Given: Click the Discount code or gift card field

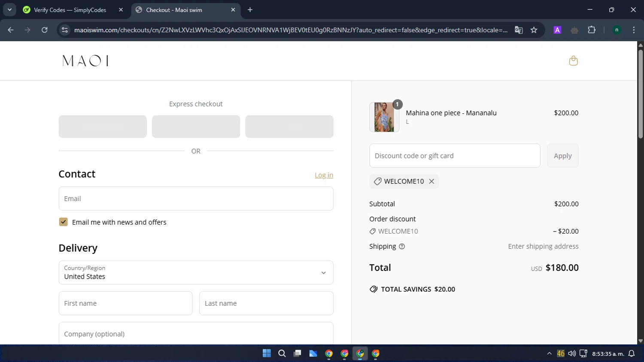Looking at the screenshot, I should [455, 155].
